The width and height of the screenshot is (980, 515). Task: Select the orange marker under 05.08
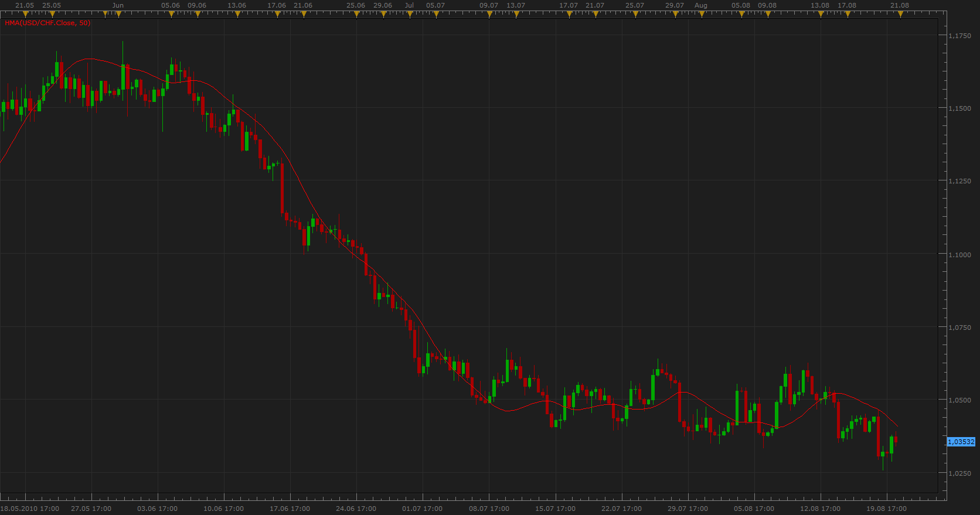tap(741, 14)
